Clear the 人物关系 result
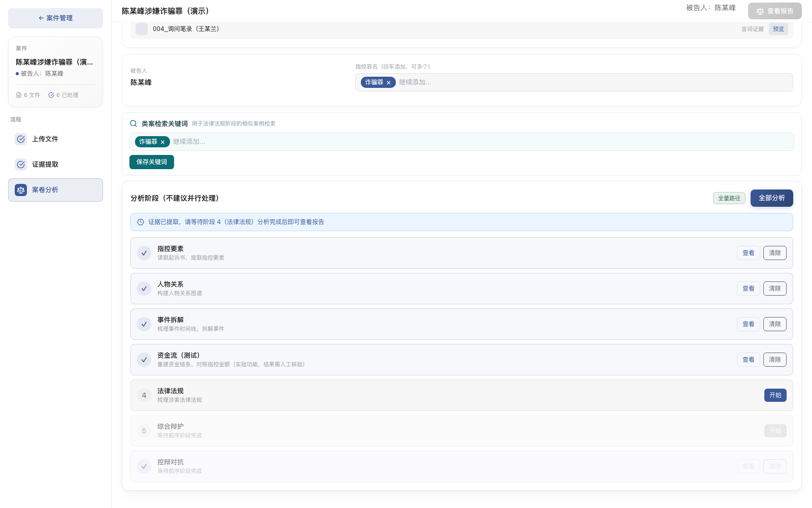Image resolution: width=812 pixels, height=508 pixels. click(x=775, y=289)
